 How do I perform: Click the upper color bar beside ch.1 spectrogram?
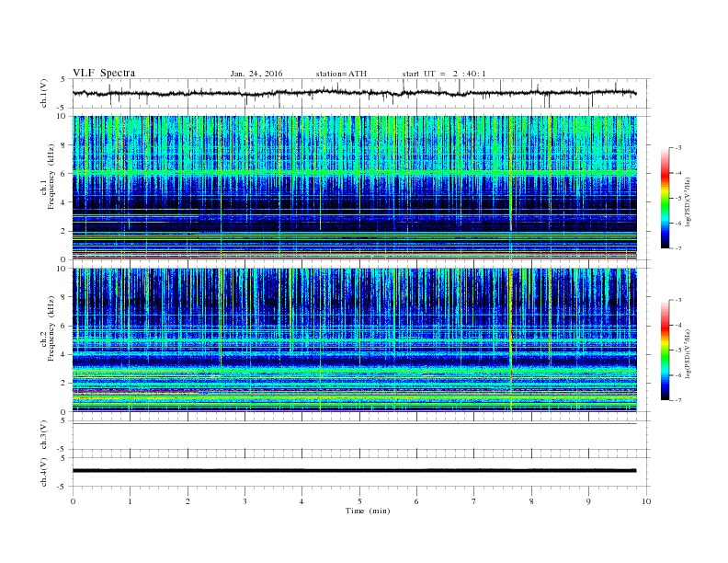coord(665,198)
